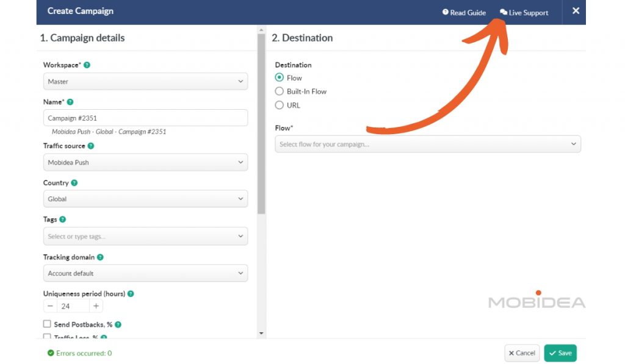Open the Flow selection dropdown

point(428,144)
